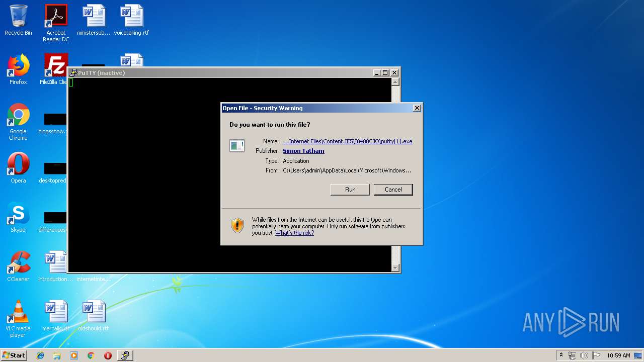644x362 pixels.
Task: Click the PuTTY scrollbar down arrow
Action: [x=395, y=268]
